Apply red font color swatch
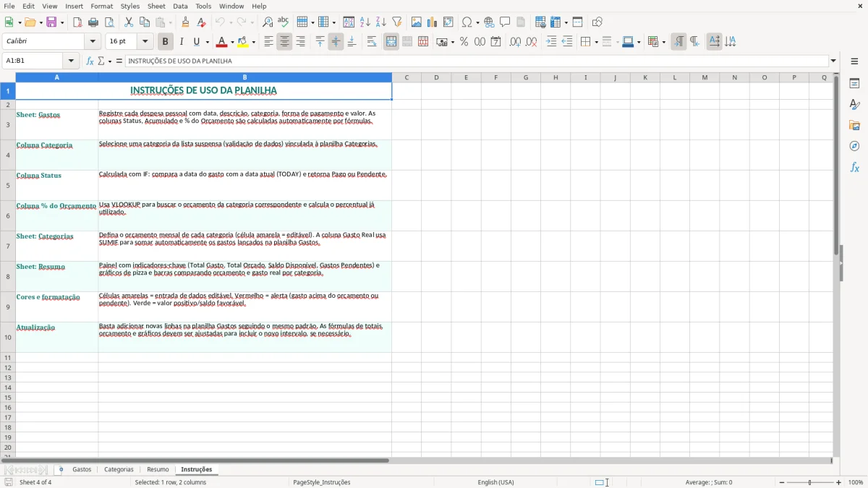This screenshot has height=488, width=868. [x=222, y=42]
